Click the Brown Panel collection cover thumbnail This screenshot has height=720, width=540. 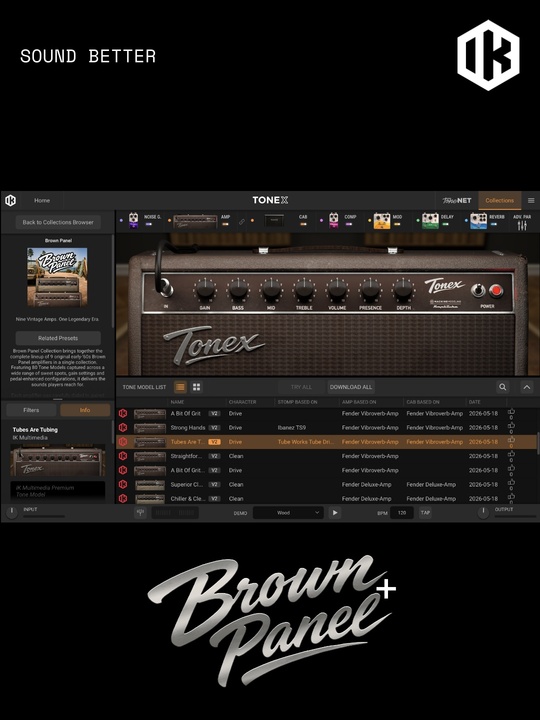point(57,277)
